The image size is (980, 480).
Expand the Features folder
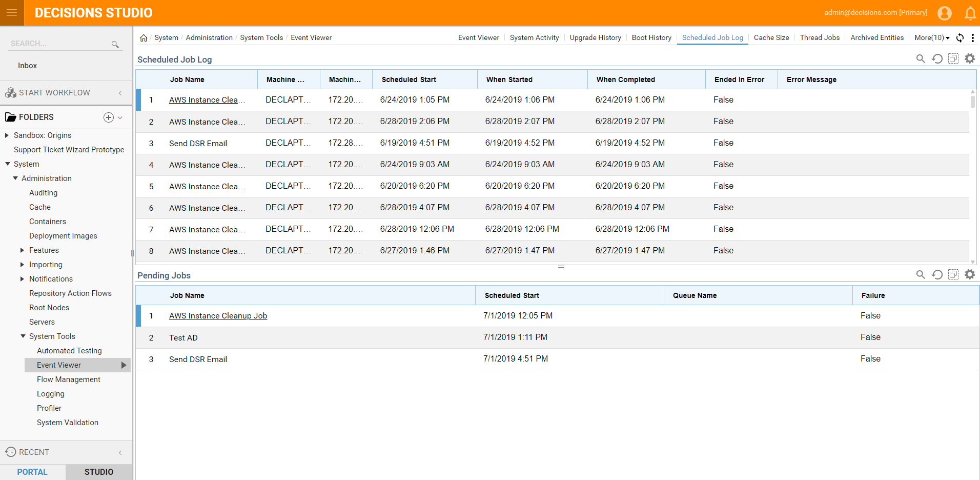click(x=22, y=250)
